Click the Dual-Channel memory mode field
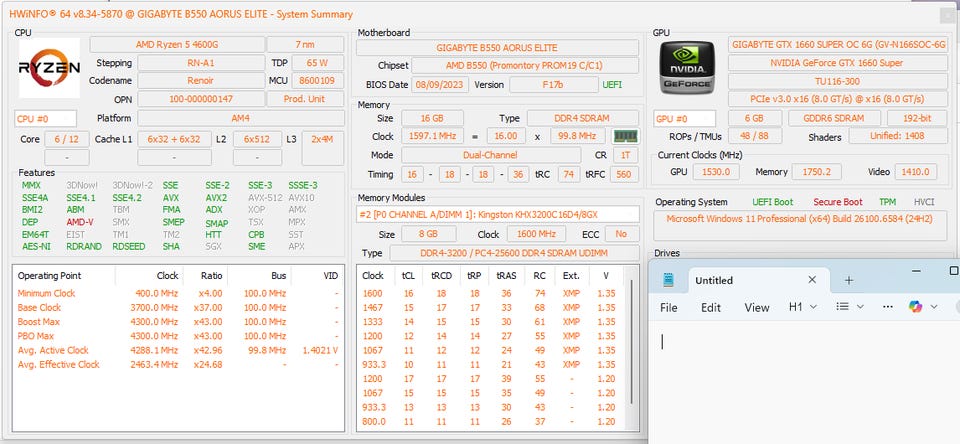 [x=491, y=155]
